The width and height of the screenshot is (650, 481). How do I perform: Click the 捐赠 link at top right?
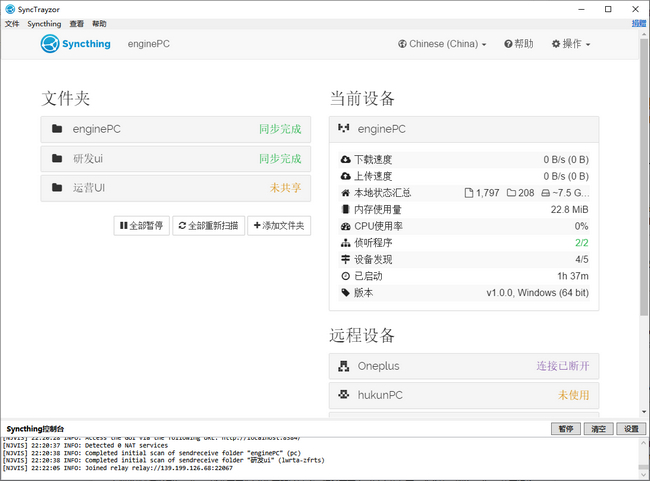[x=639, y=24]
